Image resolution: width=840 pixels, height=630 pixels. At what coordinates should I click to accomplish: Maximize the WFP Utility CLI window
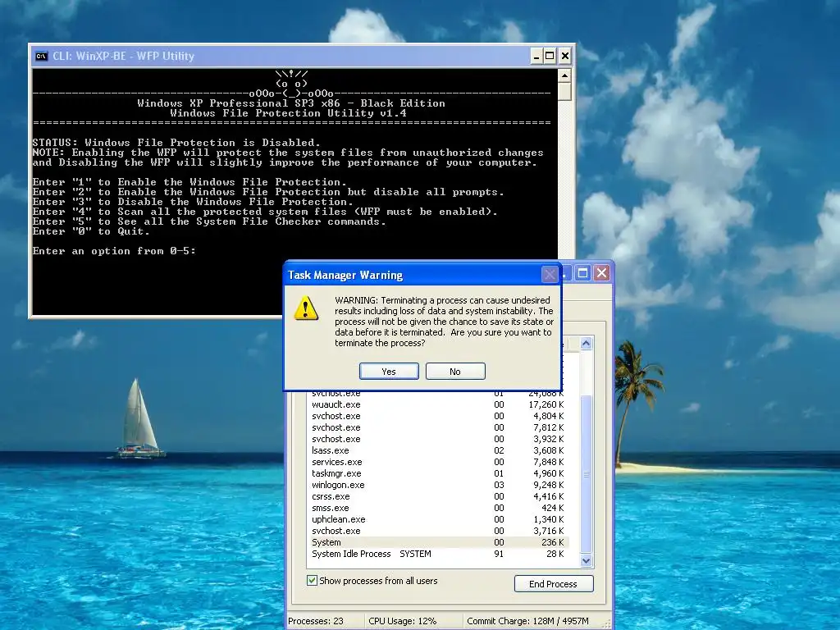click(550, 56)
